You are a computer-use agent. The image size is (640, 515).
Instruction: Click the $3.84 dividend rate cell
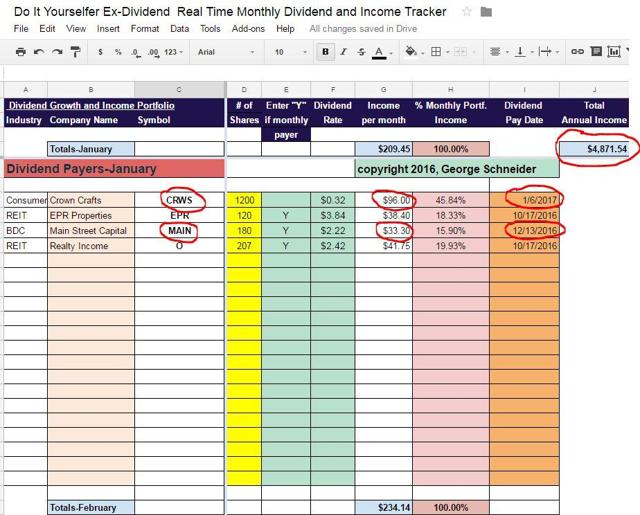pos(333,215)
